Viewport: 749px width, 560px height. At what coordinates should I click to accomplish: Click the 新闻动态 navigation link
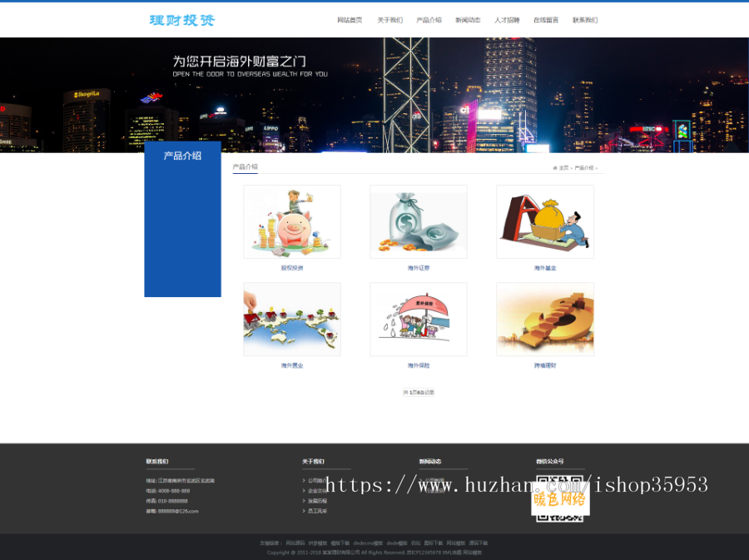click(x=467, y=19)
